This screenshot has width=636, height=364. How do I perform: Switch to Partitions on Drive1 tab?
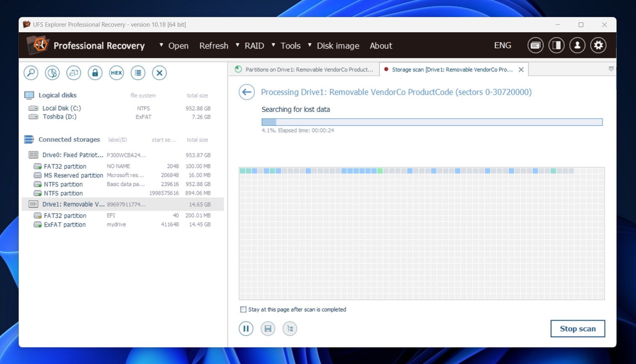click(304, 70)
